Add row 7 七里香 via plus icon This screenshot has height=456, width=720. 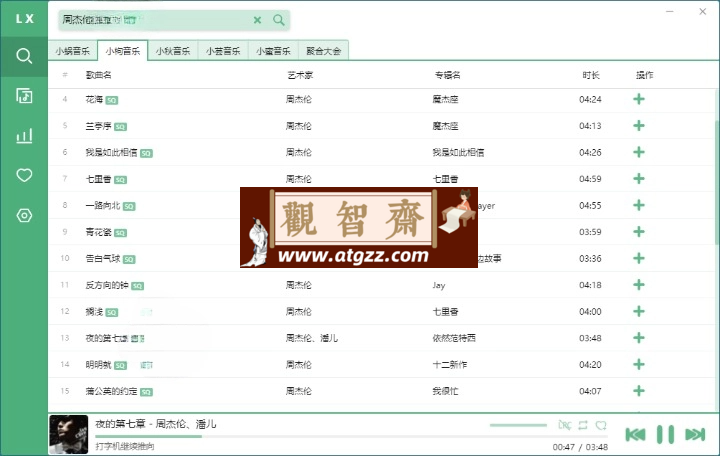tap(639, 179)
